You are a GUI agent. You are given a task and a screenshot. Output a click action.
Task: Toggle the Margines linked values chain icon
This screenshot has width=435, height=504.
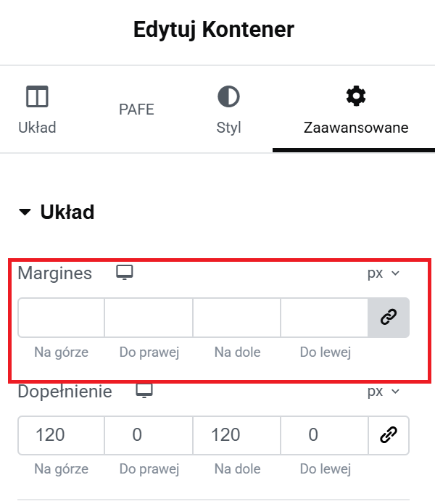[389, 317]
